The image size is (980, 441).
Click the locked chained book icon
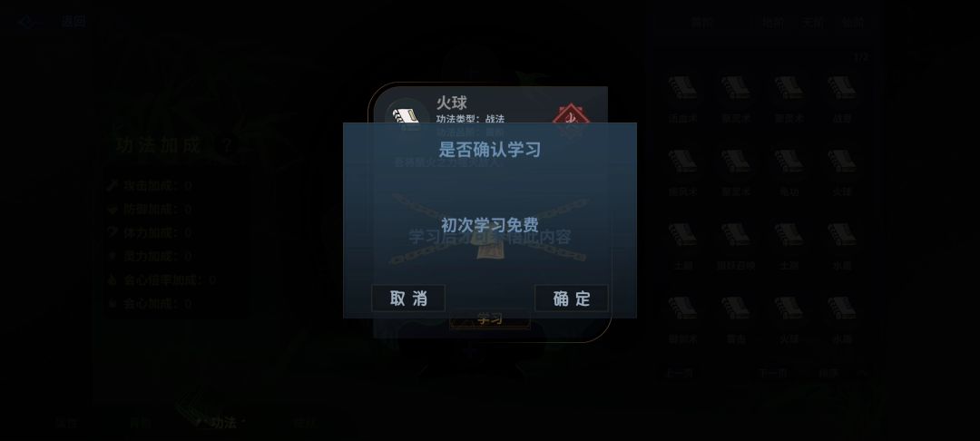tap(489, 247)
